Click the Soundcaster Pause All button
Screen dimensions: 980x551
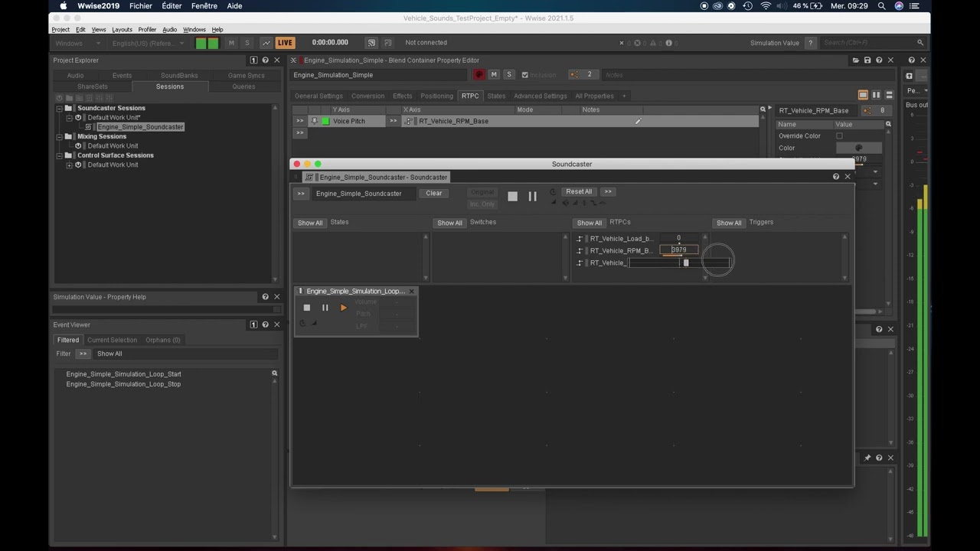coord(532,197)
